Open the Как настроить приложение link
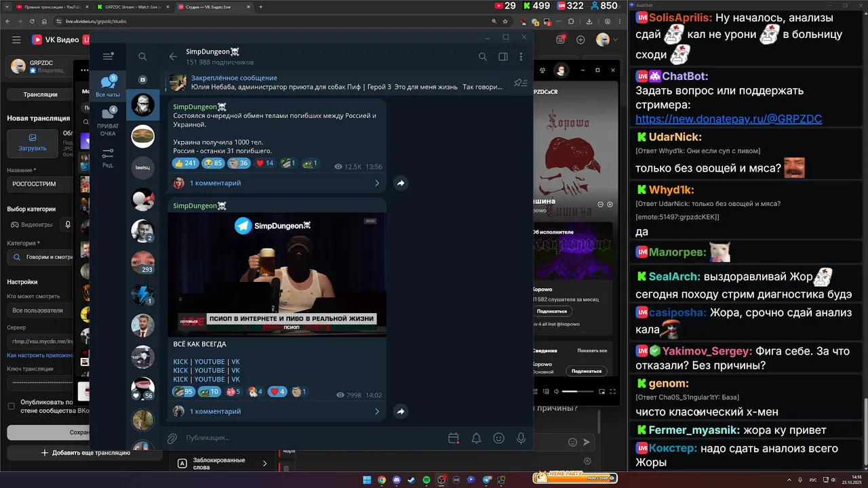This screenshot has height=488, width=868. [41, 355]
